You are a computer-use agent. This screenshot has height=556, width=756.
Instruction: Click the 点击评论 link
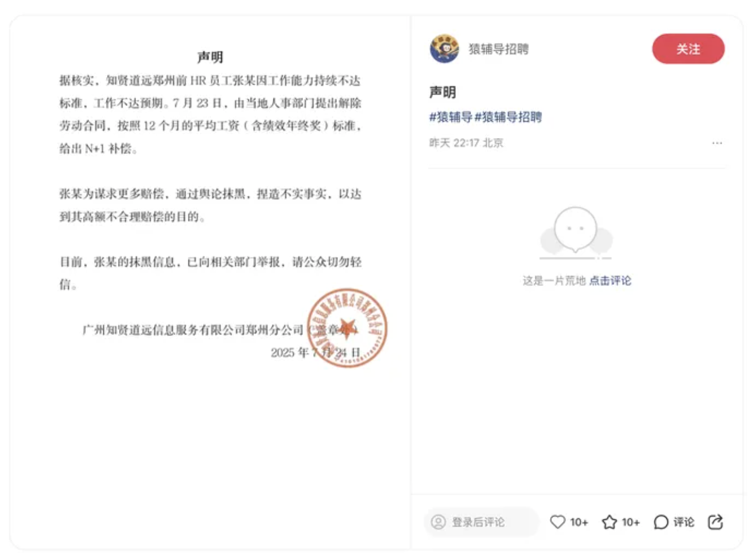610,280
